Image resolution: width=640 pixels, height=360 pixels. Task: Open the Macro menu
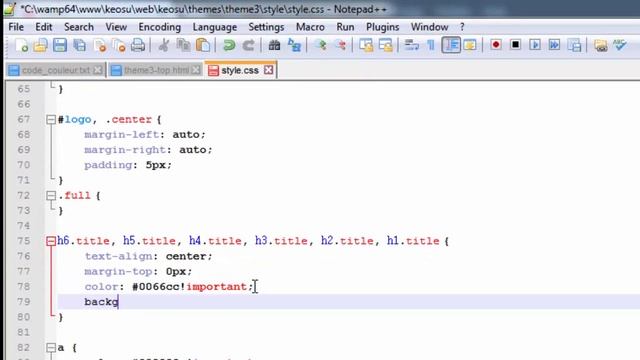pos(310,27)
